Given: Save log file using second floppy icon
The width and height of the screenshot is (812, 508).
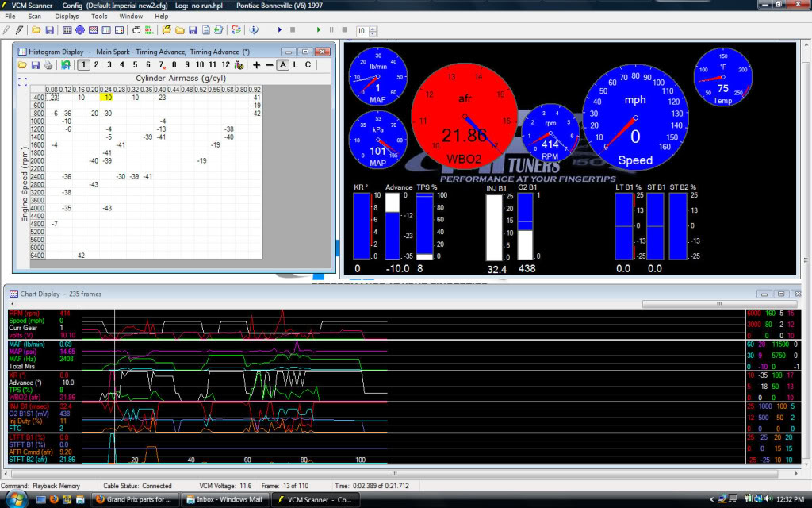Looking at the screenshot, I should 193,30.
